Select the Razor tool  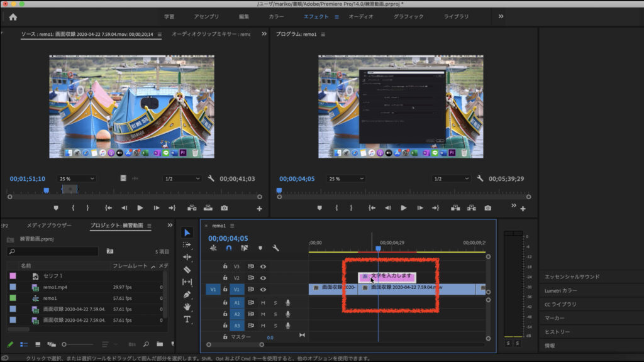tap(187, 270)
